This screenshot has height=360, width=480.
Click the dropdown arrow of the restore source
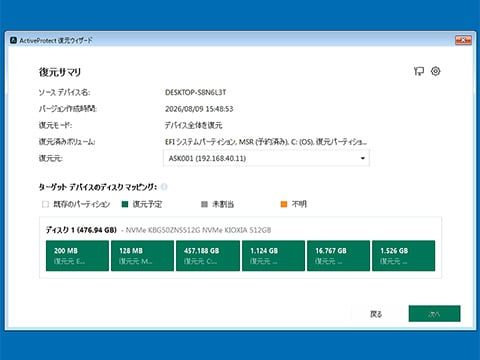(363, 158)
